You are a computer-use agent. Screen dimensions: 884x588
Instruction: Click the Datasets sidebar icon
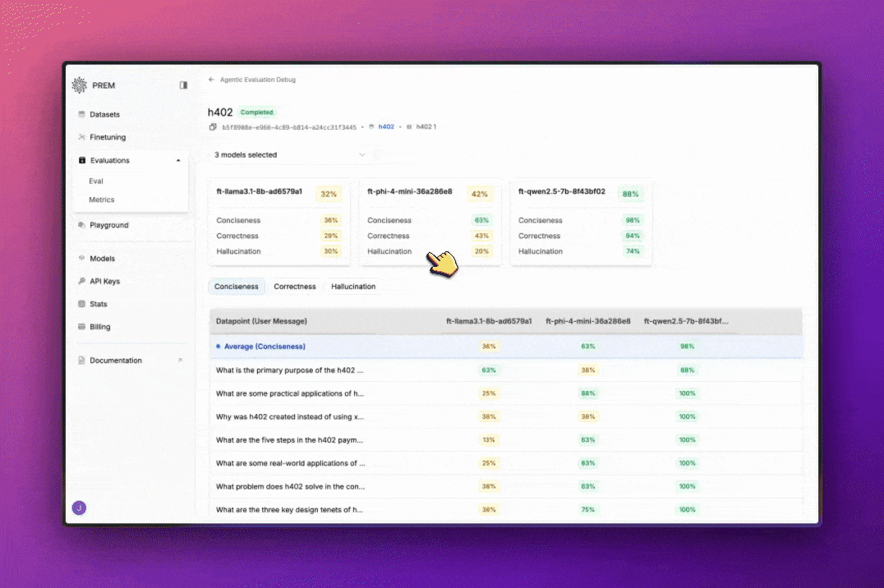click(x=82, y=114)
